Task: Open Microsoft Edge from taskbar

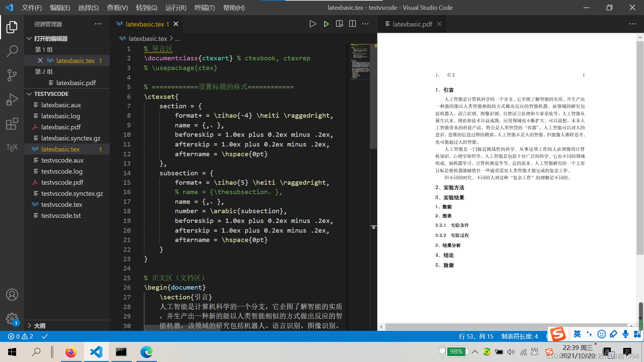Action: (x=147, y=352)
